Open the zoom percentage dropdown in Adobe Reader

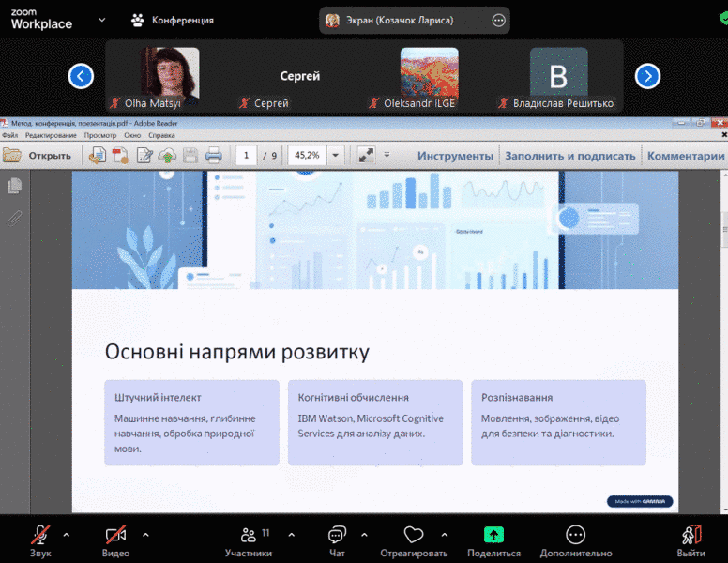tap(336, 155)
